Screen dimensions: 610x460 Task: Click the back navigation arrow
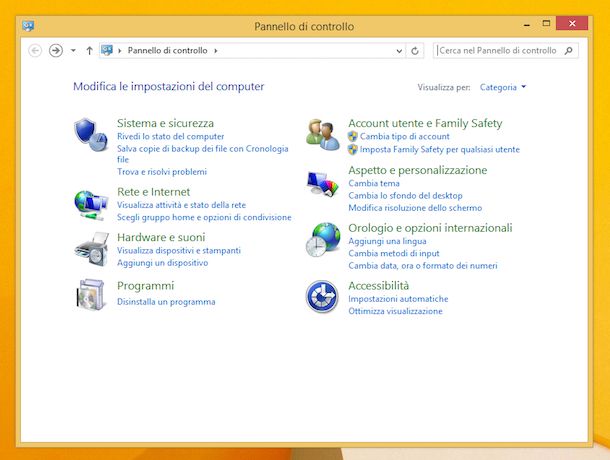[x=35, y=51]
